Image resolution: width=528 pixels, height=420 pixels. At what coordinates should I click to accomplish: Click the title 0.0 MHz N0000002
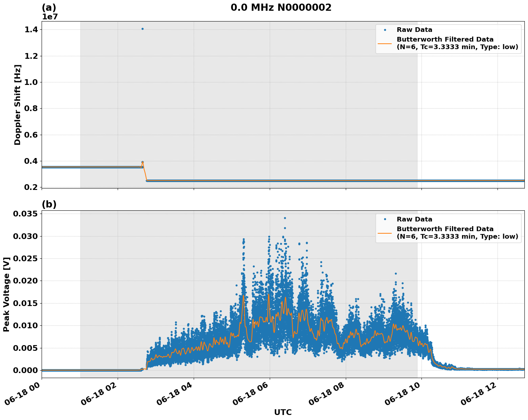(x=282, y=8)
